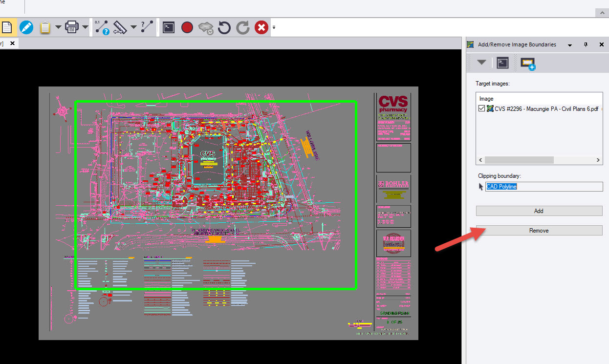Uncheck the CVS #2296 Civil Plans 6.pdf checkbox
This screenshot has width=609, height=364.
[x=482, y=108]
